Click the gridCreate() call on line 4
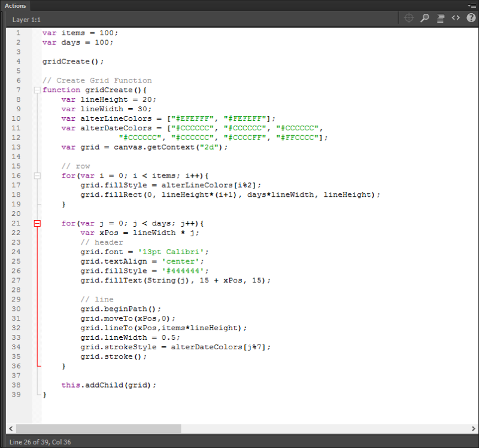 coord(66,61)
